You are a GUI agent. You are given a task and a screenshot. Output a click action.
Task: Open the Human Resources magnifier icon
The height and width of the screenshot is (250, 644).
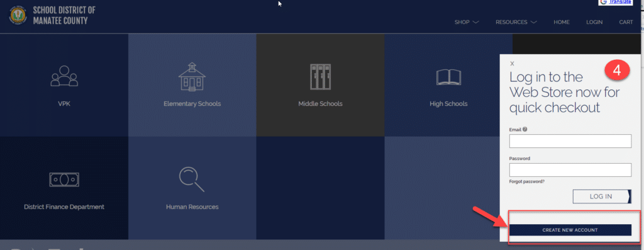point(192,179)
